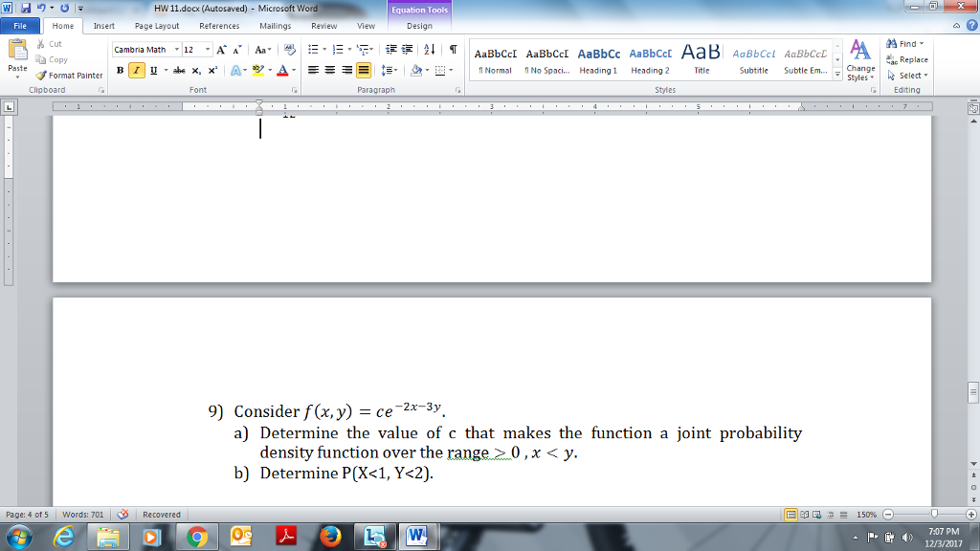Apply the Heading 1 style
Screen dimensions: 980x551
tap(597, 59)
